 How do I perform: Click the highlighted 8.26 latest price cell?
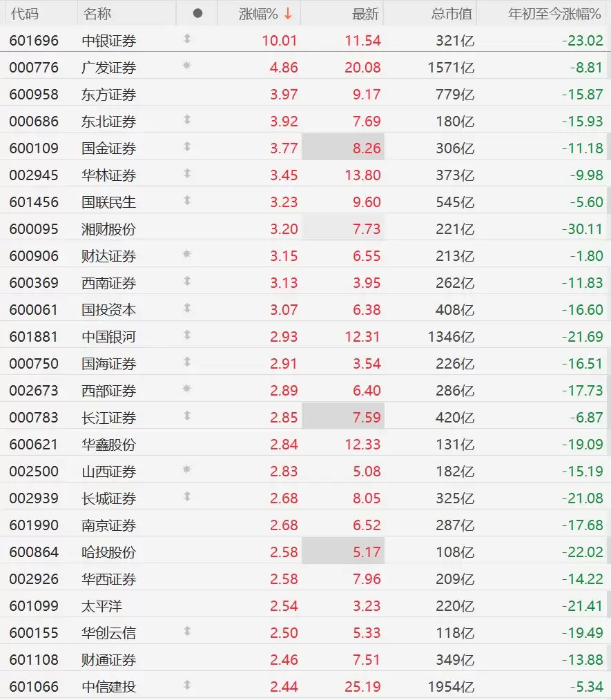[x=342, y=146]
